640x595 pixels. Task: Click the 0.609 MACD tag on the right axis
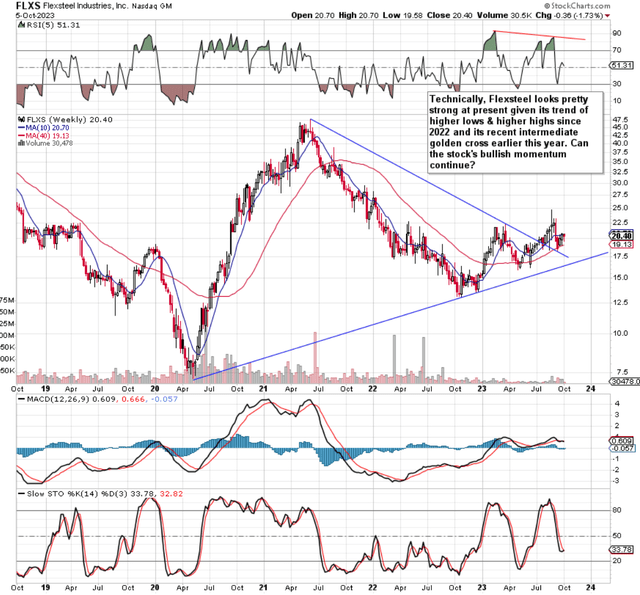tap(622, 441)
